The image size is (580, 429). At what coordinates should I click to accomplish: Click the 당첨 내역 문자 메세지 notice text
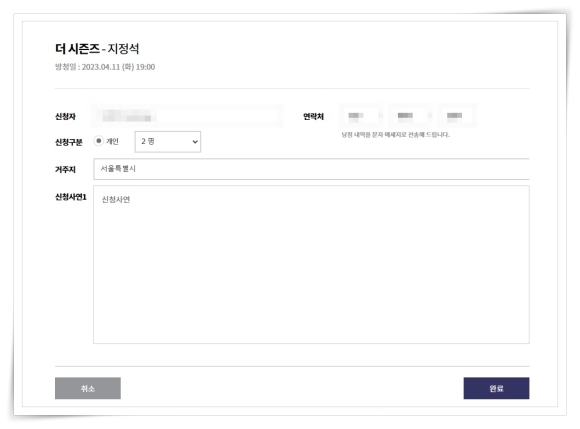pos(395,135)
